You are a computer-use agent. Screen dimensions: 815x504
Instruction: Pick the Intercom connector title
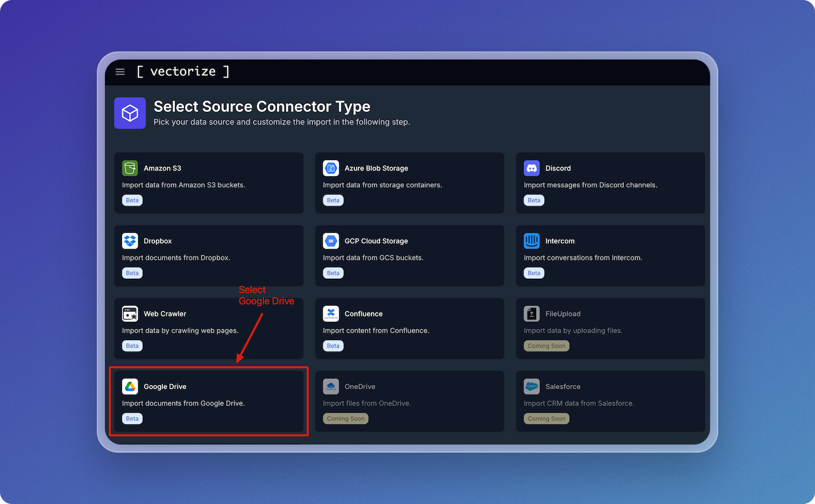tap(560, 241)
